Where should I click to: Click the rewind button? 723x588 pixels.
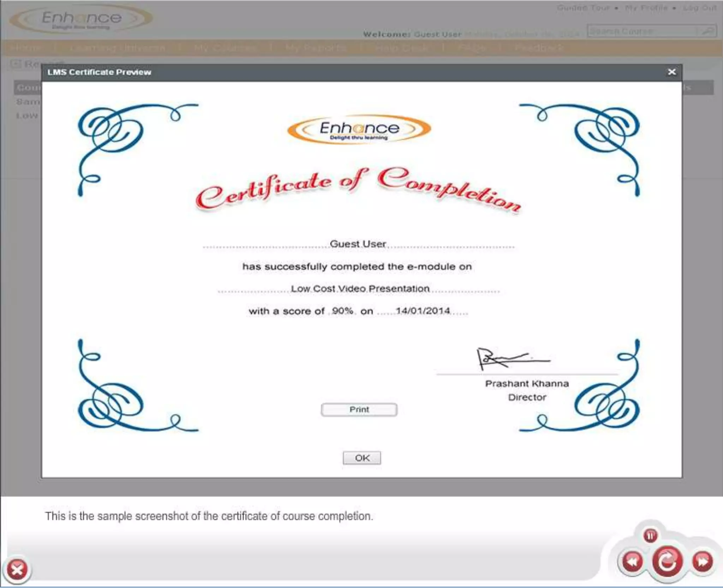[632, 561]
